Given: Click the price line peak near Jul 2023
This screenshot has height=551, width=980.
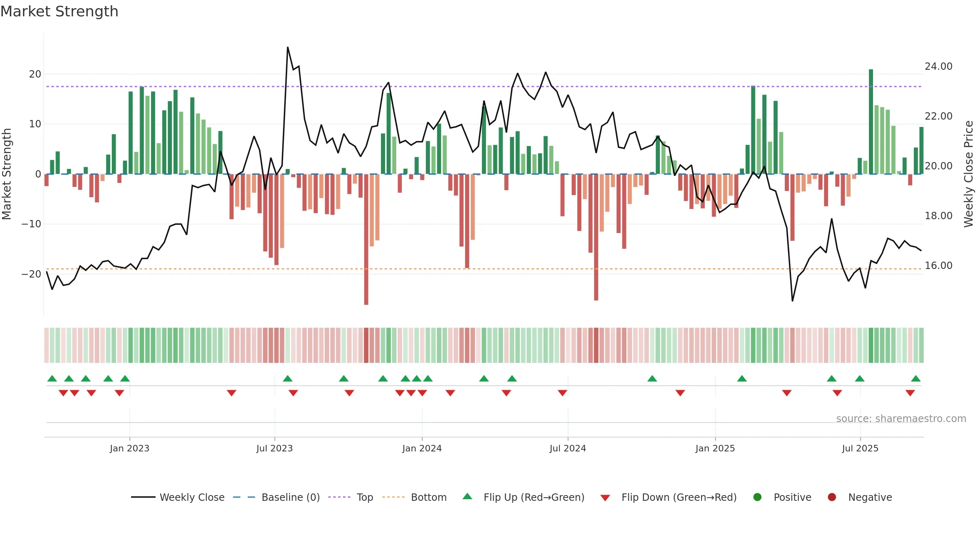Looking at the screenshot, I should click(x=287, y=47).
